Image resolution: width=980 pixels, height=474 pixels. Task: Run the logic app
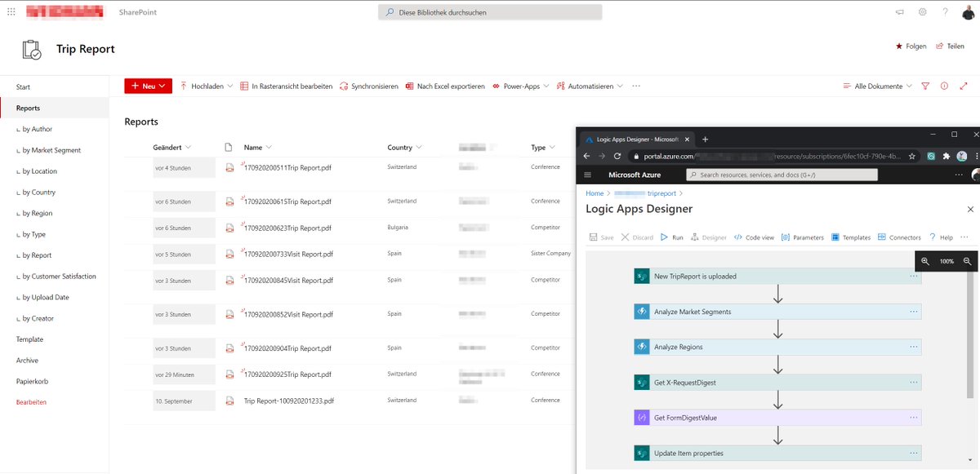tap(671, 237)
